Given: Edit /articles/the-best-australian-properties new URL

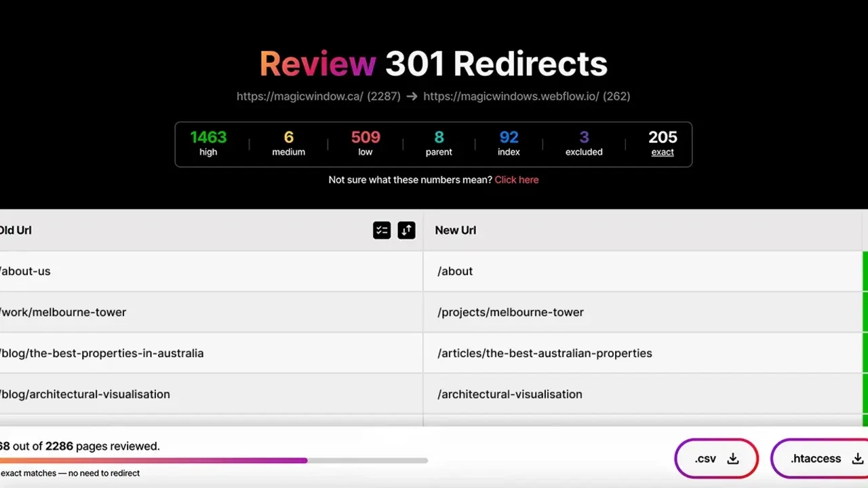Looking at the screenshot, I should coord(545,353).
